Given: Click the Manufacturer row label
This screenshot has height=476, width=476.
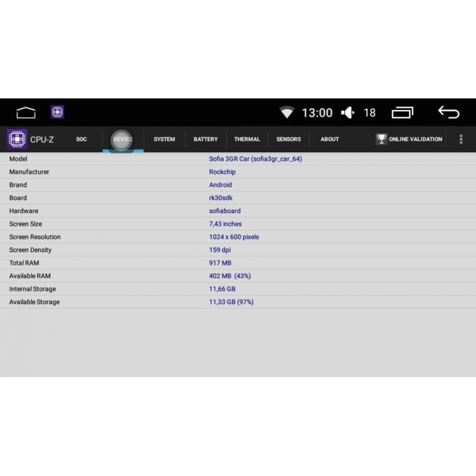Looking at the screenshot, I should pyautogui.click(x=29, y=172).
